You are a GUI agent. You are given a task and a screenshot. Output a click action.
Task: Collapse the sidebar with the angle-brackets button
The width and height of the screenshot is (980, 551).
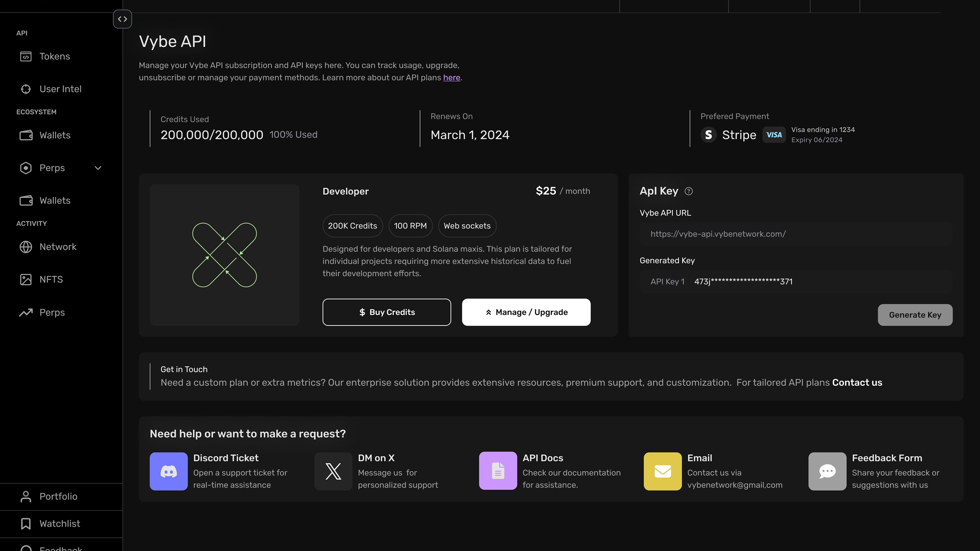122,19
